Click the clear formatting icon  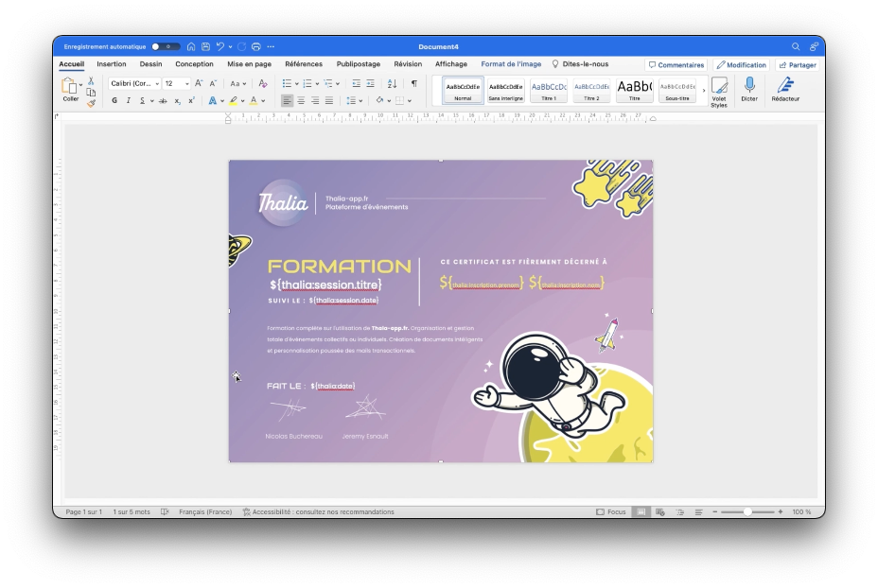[263, 83]
